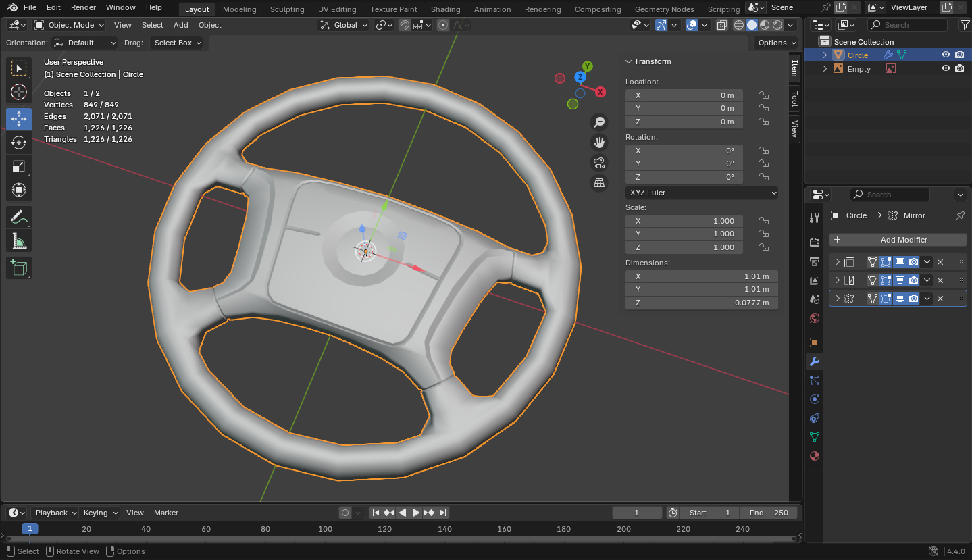
Task: Open the Render menu
Action: [83, 7]
